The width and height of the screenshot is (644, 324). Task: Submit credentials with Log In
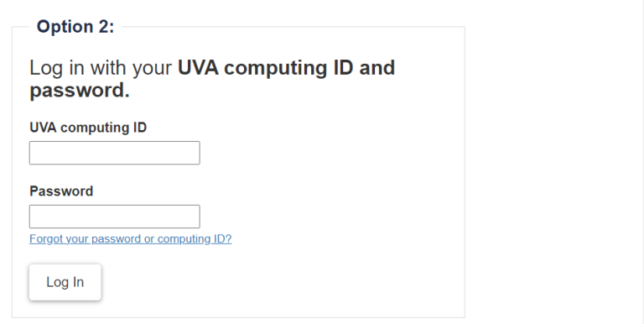(65, 282)
